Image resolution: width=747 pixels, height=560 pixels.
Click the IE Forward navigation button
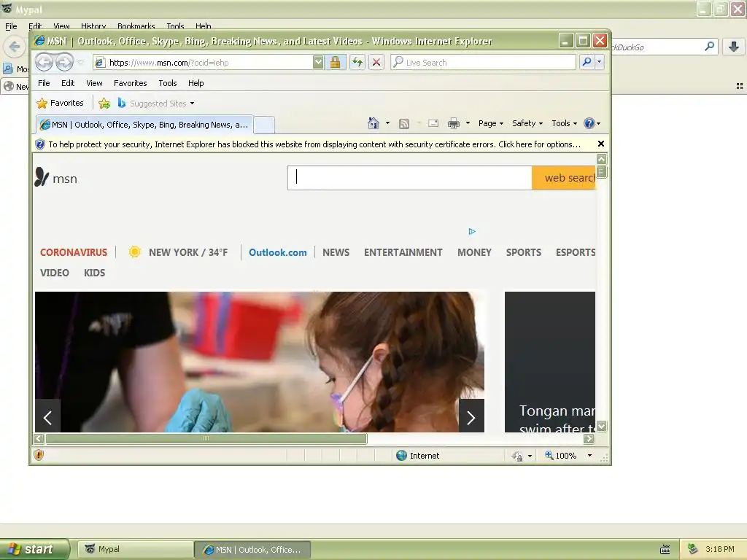coord(65,63)
